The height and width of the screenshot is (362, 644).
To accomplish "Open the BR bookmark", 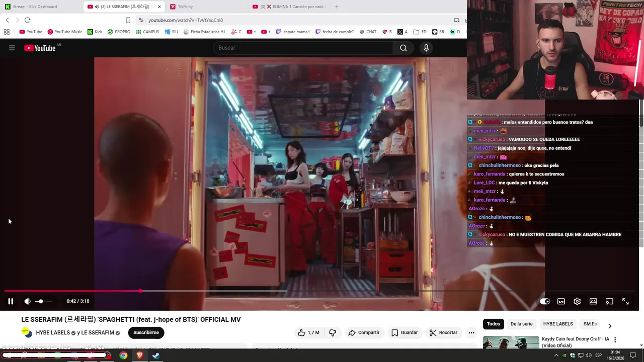I will point(438,32).
